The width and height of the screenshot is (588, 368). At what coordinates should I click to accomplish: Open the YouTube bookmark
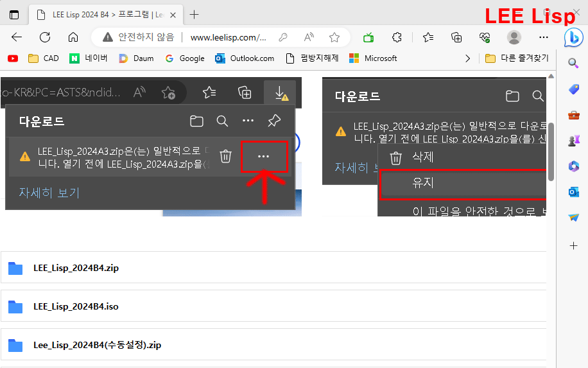(x=13, y=58)
